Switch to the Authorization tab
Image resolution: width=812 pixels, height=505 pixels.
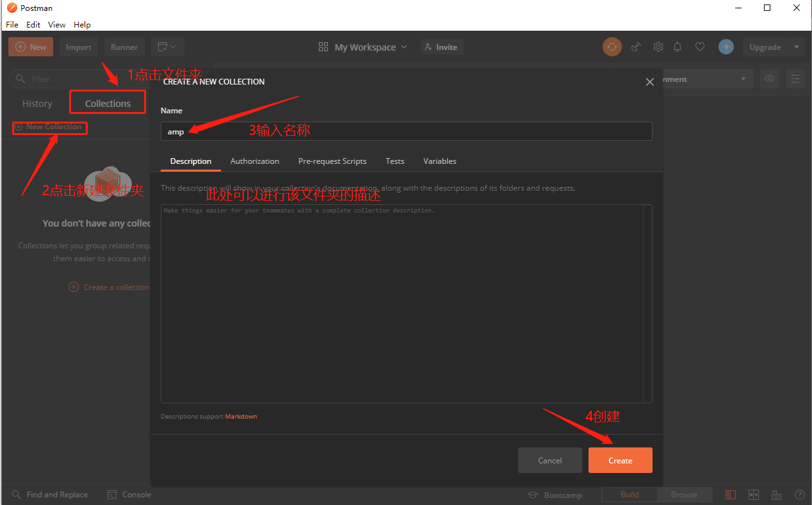click(254, 161)
